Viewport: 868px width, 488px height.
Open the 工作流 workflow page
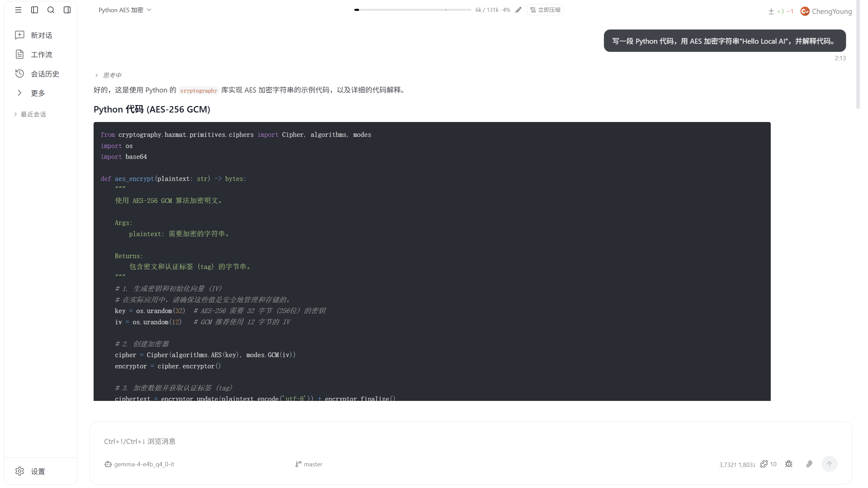pos(41,55)
